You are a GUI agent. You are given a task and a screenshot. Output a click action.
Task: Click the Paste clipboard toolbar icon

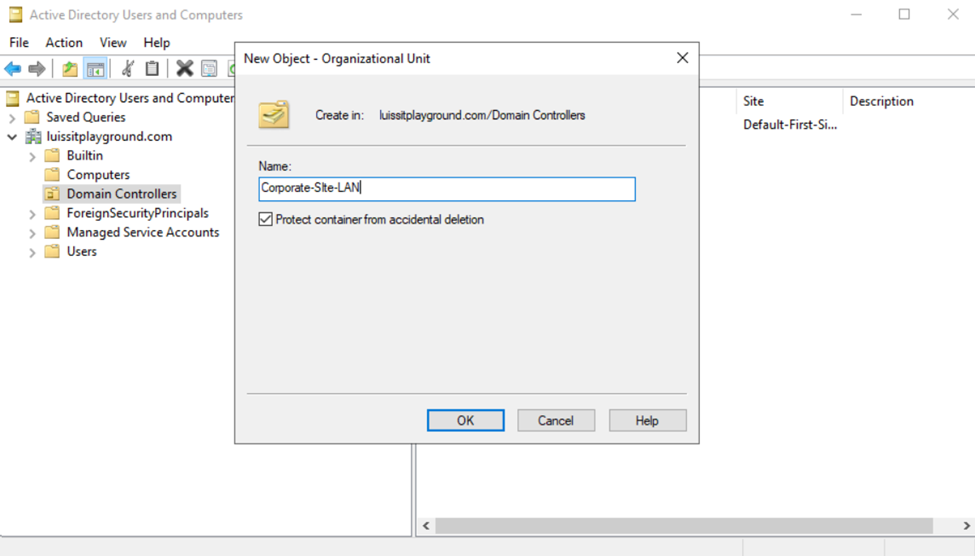152,68
